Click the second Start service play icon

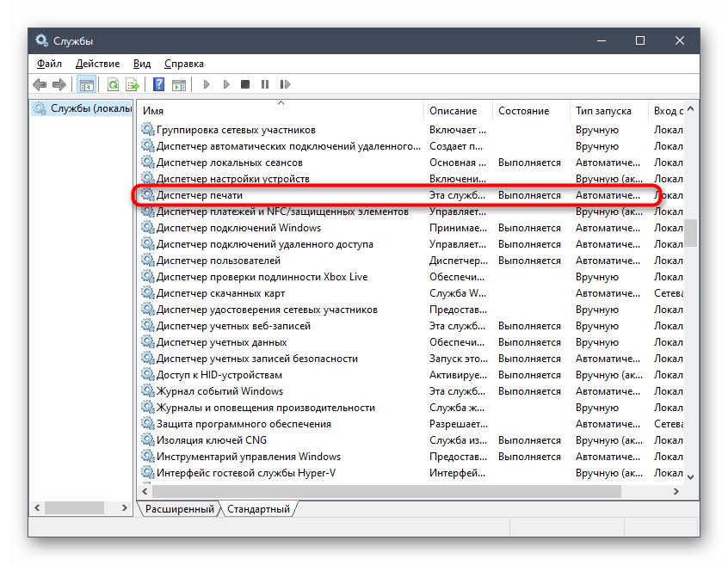tap(226, 84)
